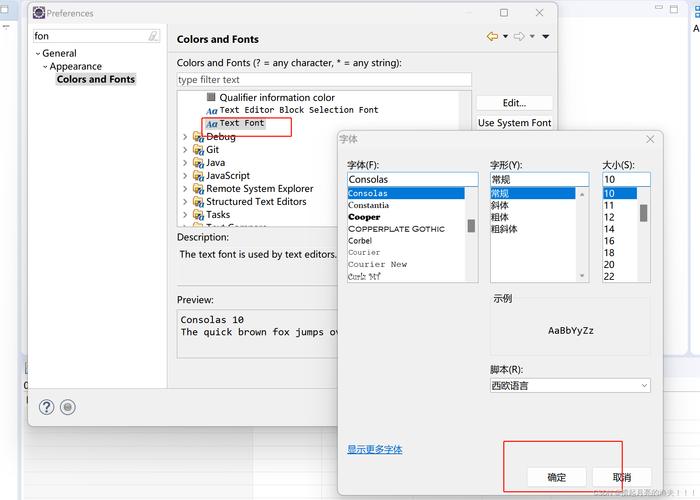Click the Edit... button
This screenshot has width=700, height=500.
(x=514, y=103)
